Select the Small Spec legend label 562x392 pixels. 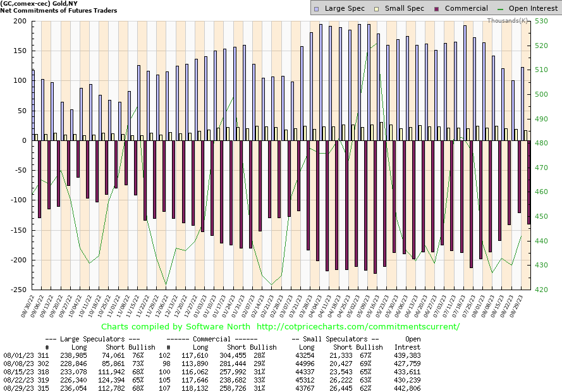click(x=403, y=9)
